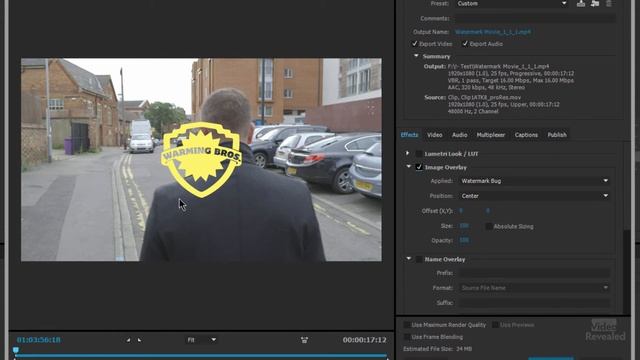Expand the Lumetri Look / LUT section
Image resolution: width=640 pixels, height=360 pixels.
point(407,153)
